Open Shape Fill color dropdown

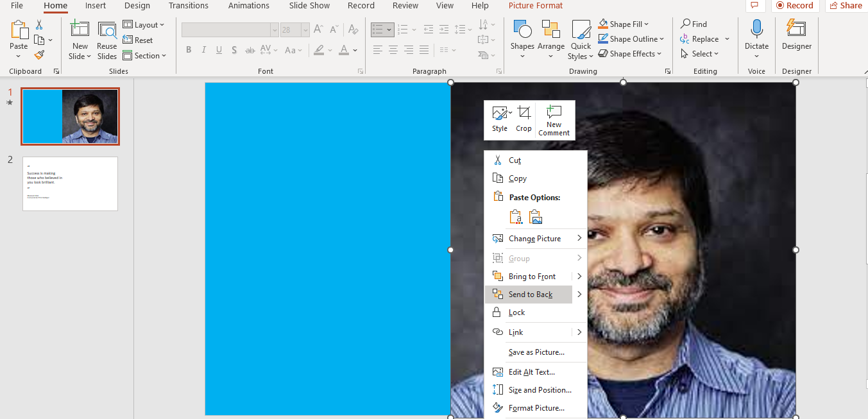coord(624,24)
